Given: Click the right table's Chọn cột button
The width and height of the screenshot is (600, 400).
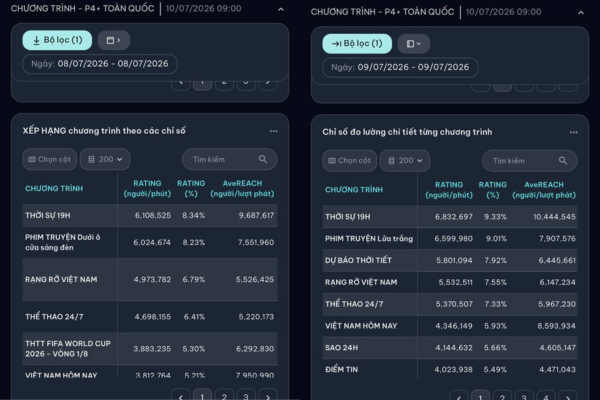Looking at the screenshot, I should pos(350,161).
